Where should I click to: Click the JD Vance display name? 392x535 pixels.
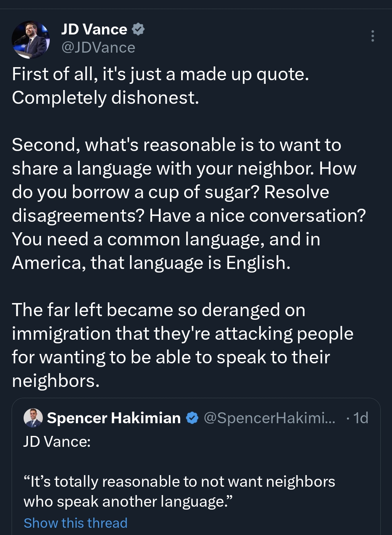pos(94,29)
